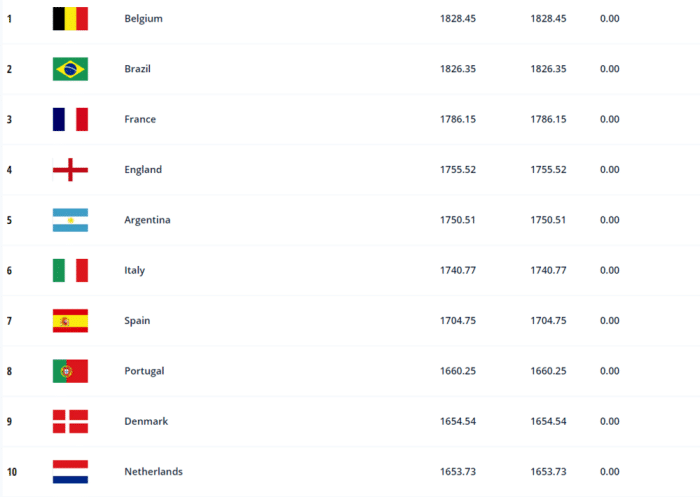Open the Netherlands team link
Image resolution: width=700 pixels, height=497 pixels.
click(153, 472)
